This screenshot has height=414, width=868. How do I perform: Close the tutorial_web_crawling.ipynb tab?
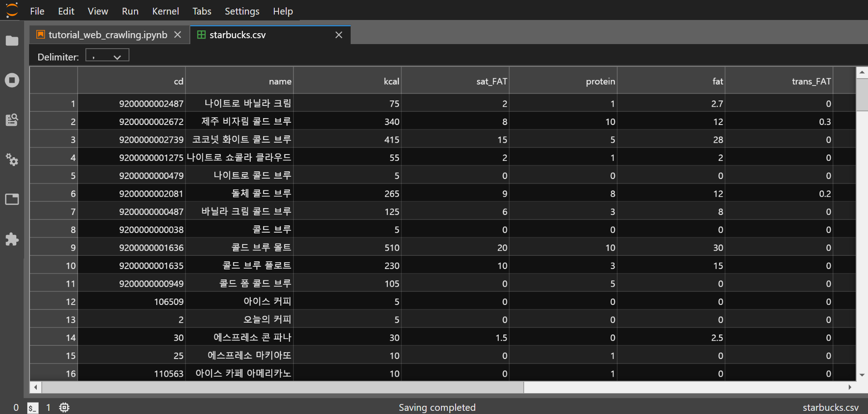click(x=178, y=35)
